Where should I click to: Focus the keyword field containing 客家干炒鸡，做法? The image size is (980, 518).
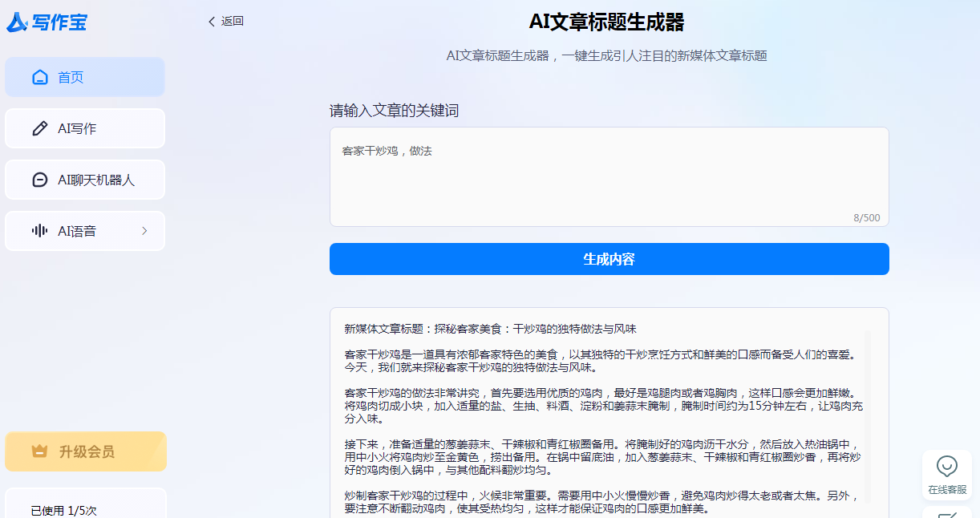click(x=609, y=176)
